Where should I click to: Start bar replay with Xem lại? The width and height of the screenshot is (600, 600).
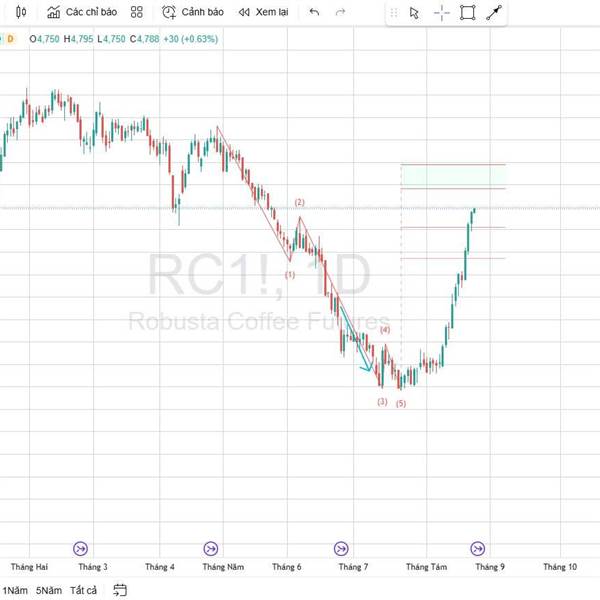point(264,12)
